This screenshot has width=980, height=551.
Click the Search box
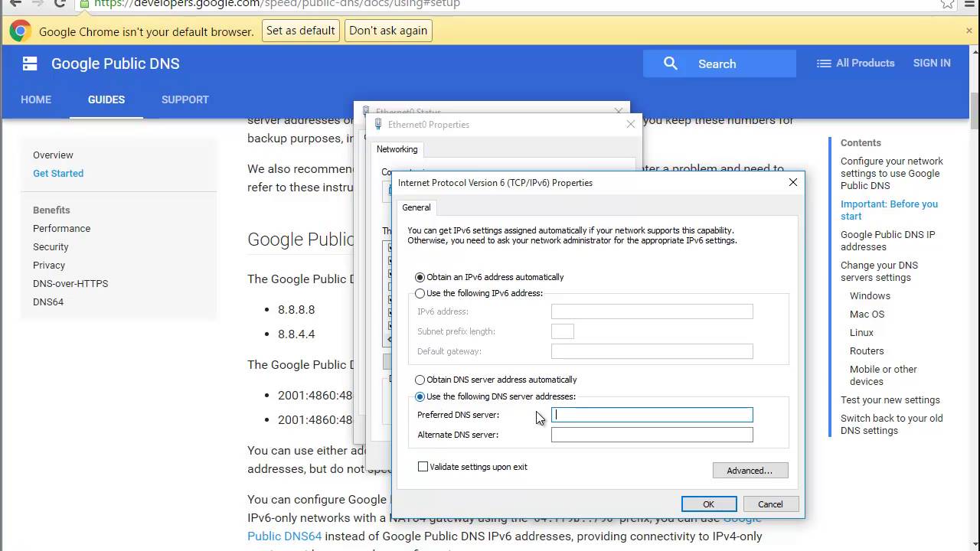(720, 64)
